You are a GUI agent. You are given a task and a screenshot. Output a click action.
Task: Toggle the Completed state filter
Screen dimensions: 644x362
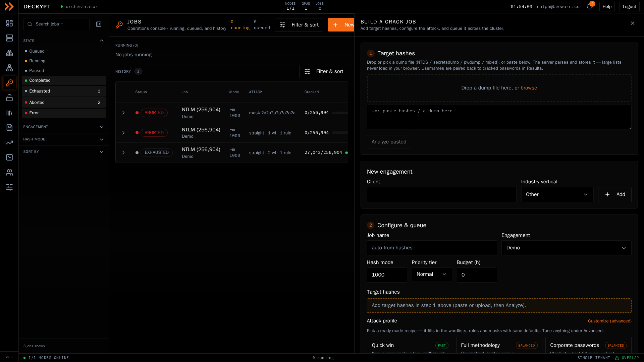[x=64, y=80]
